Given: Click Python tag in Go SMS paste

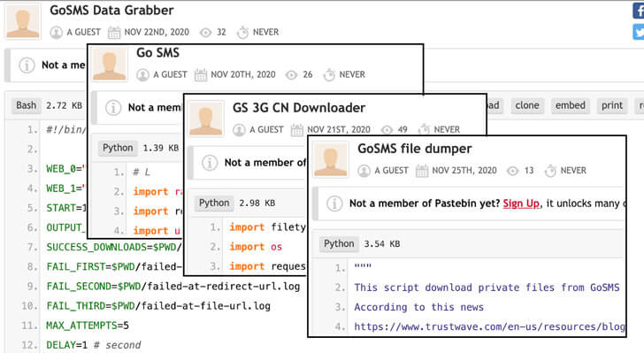Looking at the screenshot, I should point(118,148).
